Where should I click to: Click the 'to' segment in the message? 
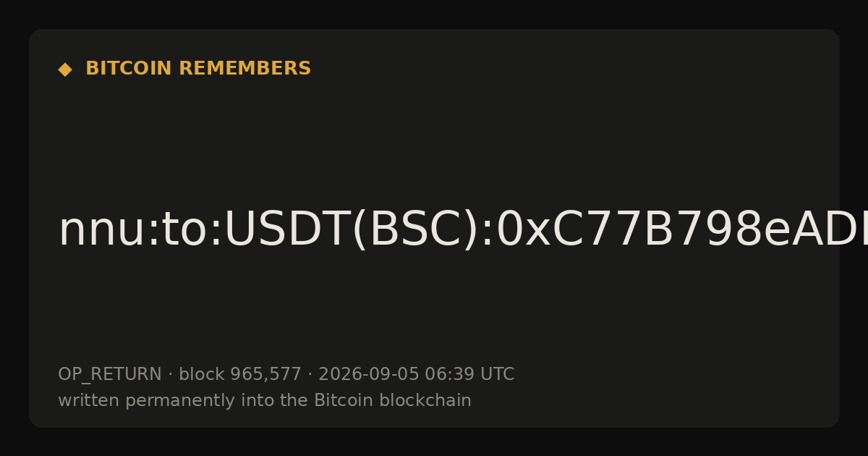pyautogui.click(x=184, y=230)
